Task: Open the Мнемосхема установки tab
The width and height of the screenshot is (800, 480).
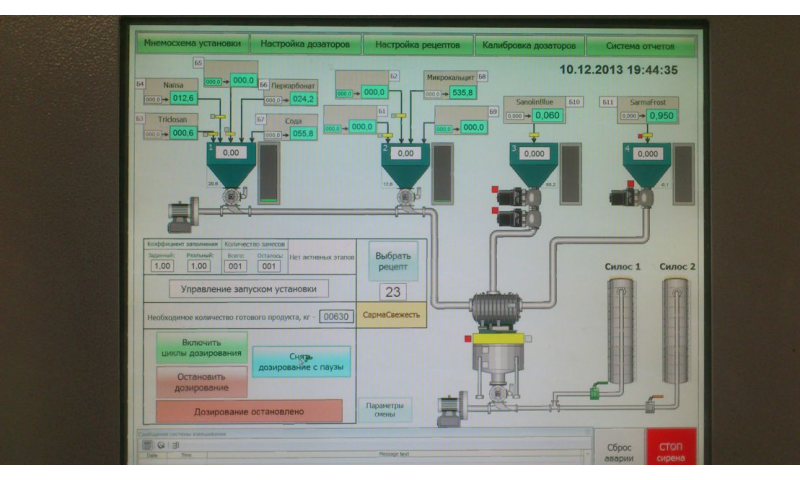Action: point(192,44)
